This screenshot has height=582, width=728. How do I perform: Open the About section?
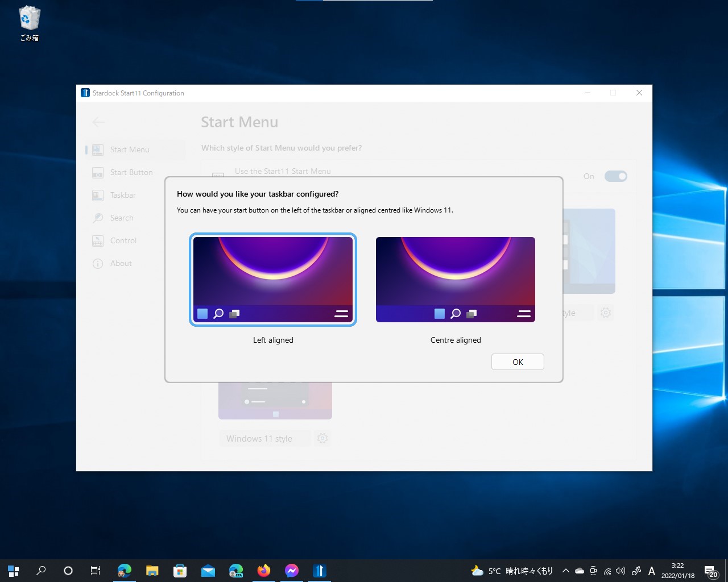(x=135, y=263)
